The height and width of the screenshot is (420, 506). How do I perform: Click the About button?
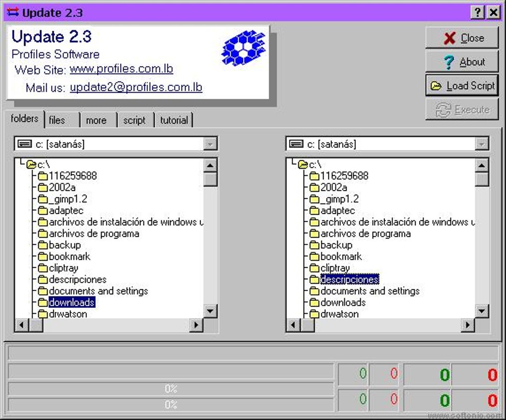coord(462,62)
